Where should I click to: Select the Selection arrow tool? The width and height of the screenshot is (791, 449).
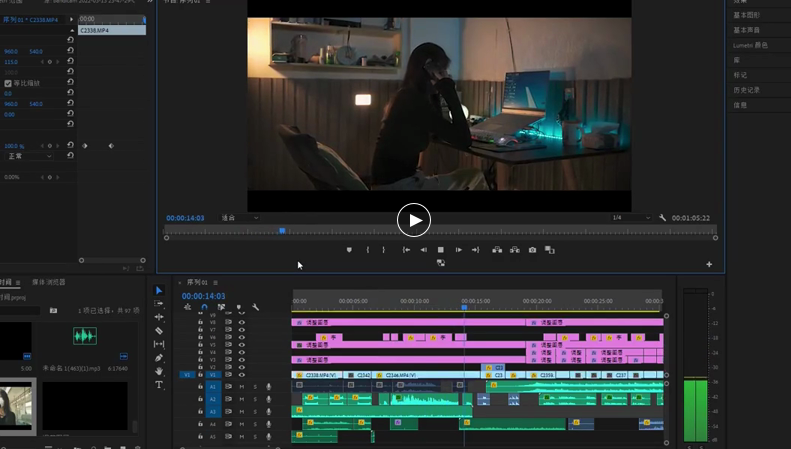159,290
